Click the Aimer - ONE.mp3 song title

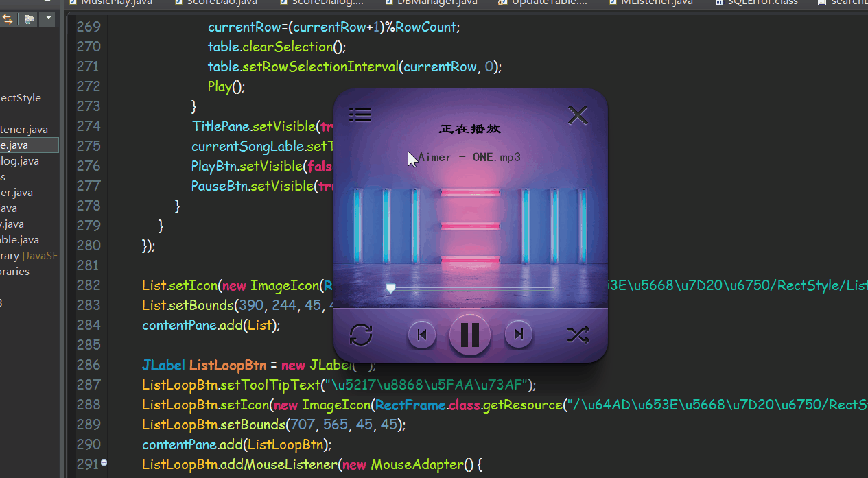coord(469,157)
